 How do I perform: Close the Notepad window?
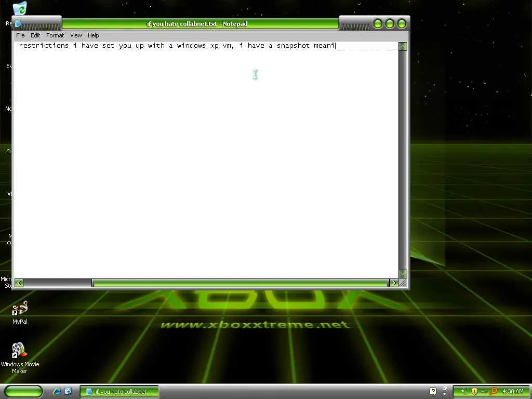coord(402,24)
